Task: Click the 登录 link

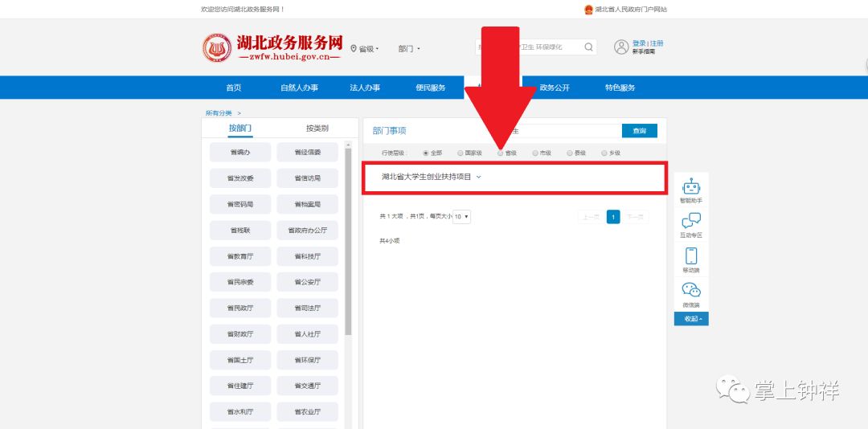Action: pos(639,43)
